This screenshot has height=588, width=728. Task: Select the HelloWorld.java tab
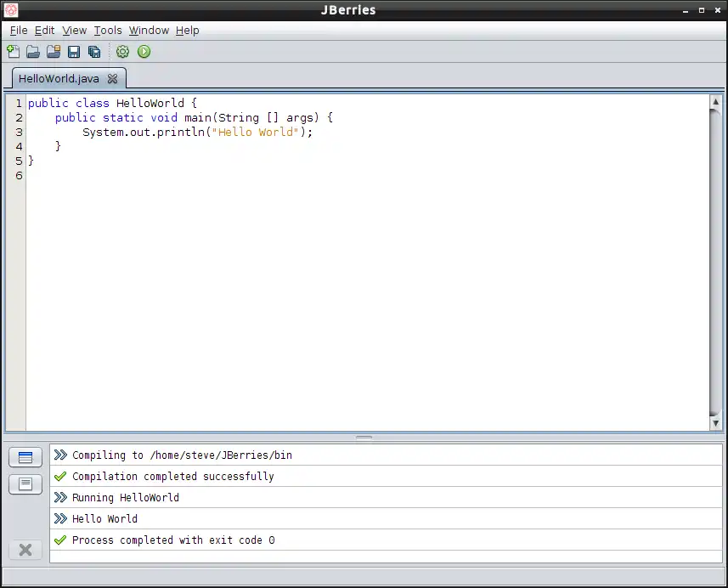pos(59,78)
